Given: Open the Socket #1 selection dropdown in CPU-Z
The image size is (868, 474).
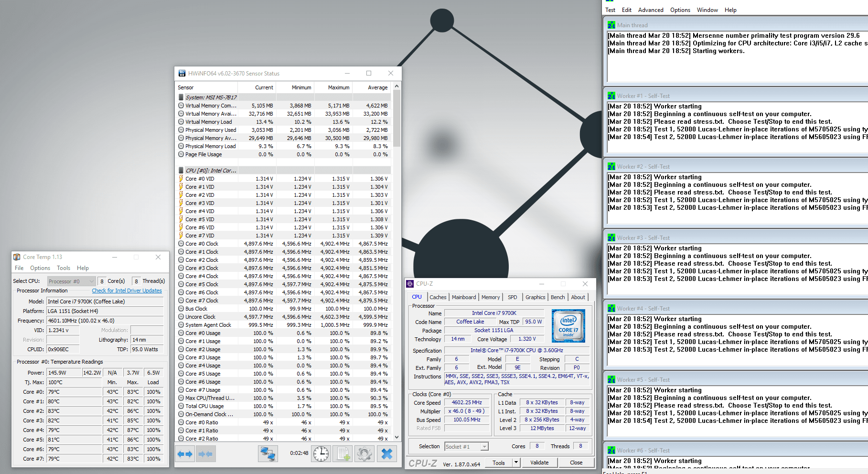Looking at the screenshot, I should (466, 447).
